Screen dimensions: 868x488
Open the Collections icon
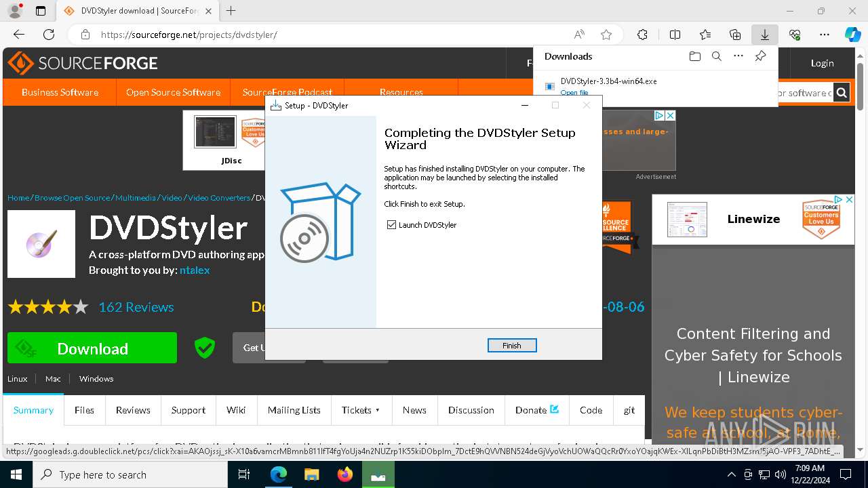[735, 35]
